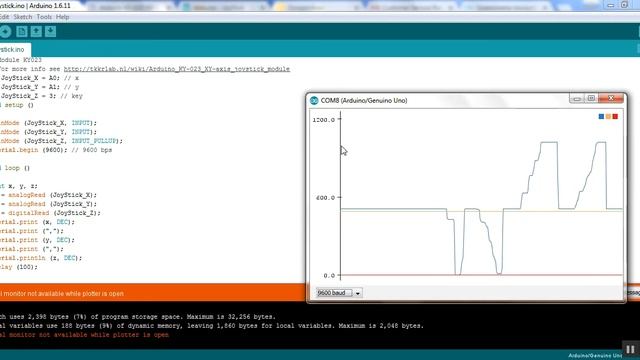Click the pinMode (JoyStick_Y, INPUT) line
The width and height of the screenshot is (640, 360).
(49, 132)
